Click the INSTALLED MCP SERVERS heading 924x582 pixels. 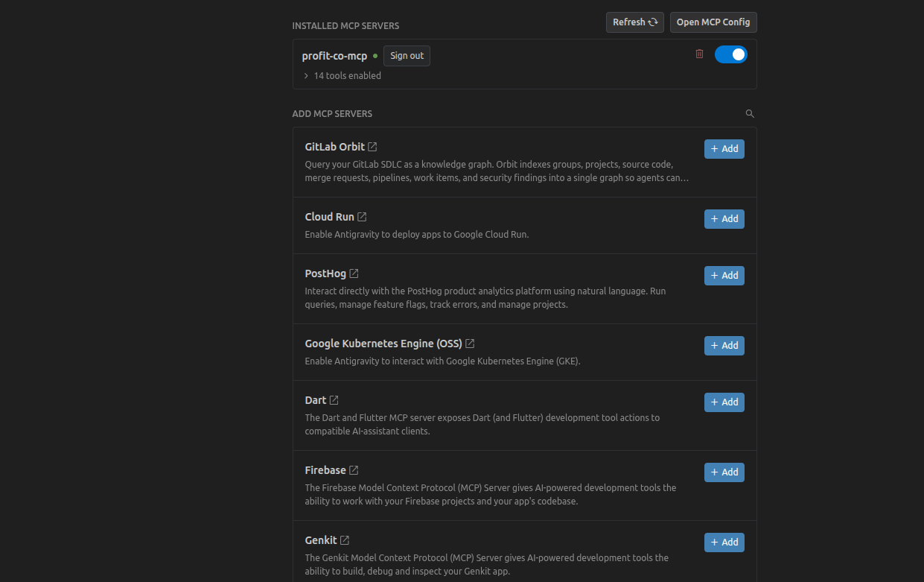[x=345, y=26]
